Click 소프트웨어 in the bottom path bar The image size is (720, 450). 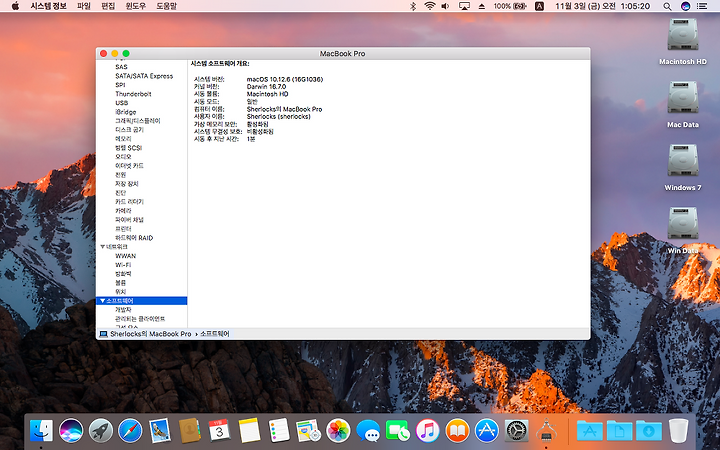214,334
